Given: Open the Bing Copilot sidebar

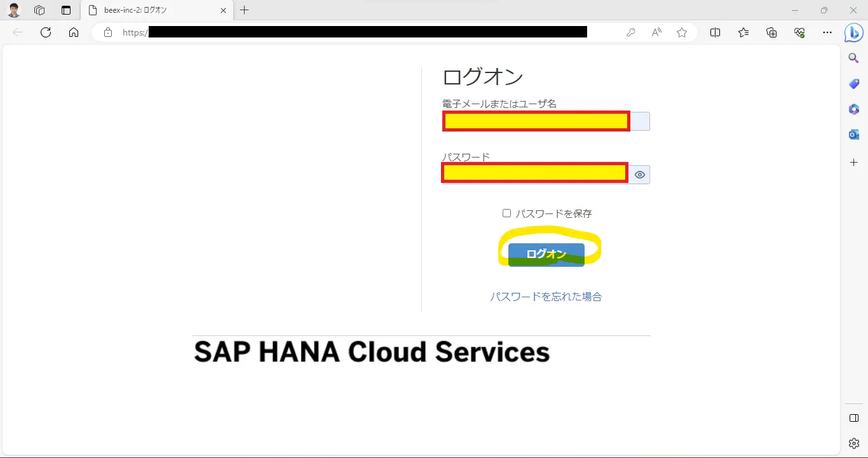Looking at the screenshot, I should [853, 32].
